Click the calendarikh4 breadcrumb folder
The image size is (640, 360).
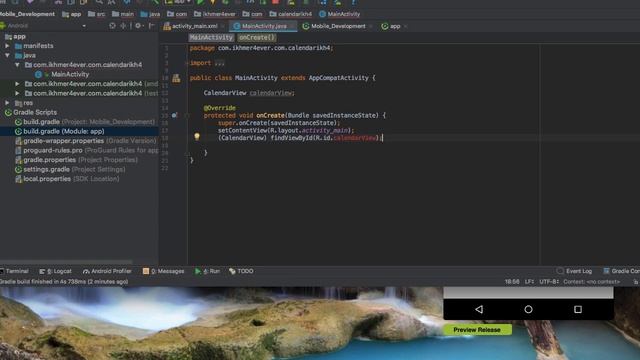[291, 14]
